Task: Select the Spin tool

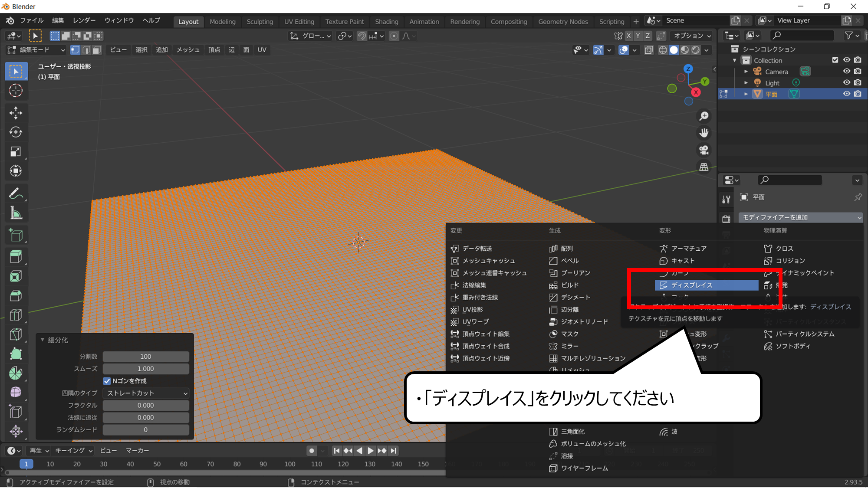Action: [x=16, y=373]
